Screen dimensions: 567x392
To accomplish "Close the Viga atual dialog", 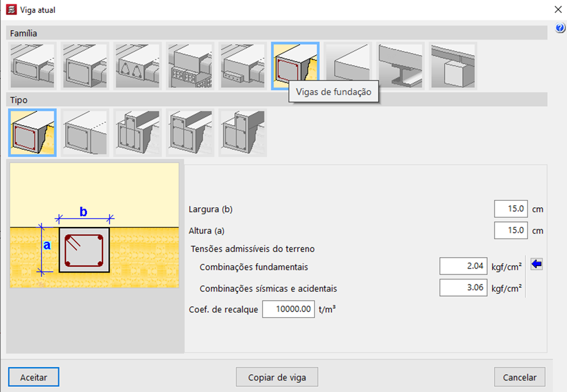I will pyautogui.click(x=558, y=10).
